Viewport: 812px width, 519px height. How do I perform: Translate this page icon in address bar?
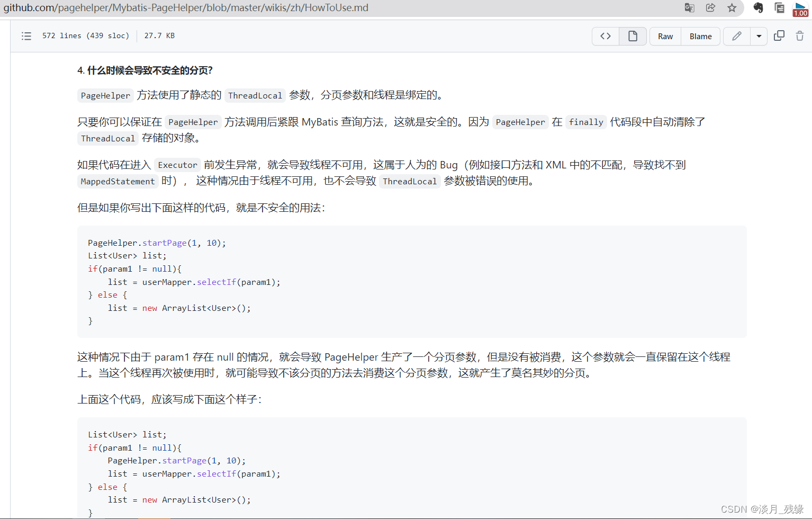(689, 8)
